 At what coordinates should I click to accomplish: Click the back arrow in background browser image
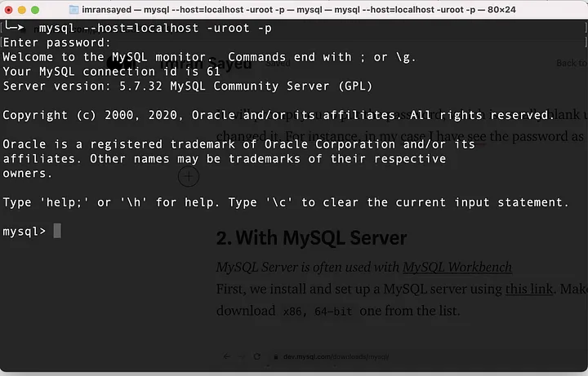(x=226, y=356)
